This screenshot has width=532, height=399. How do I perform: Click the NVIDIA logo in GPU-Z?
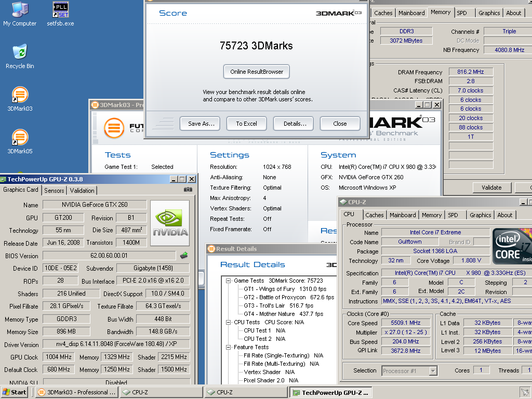(x=170, y=223)
